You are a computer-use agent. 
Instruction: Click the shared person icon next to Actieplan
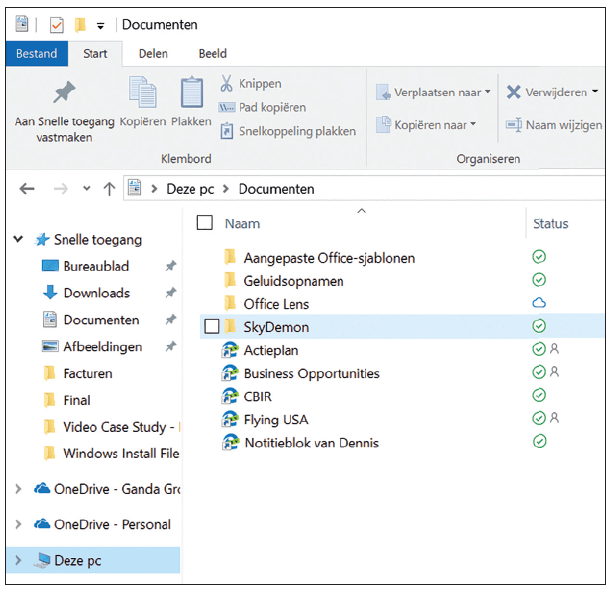point(554,348)
